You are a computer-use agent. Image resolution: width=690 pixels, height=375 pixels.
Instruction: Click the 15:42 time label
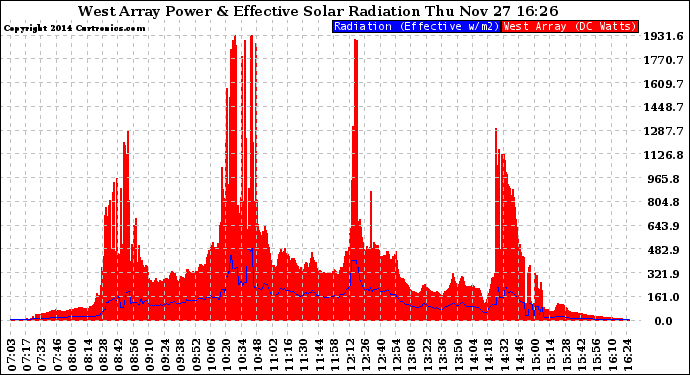point(581,354)
